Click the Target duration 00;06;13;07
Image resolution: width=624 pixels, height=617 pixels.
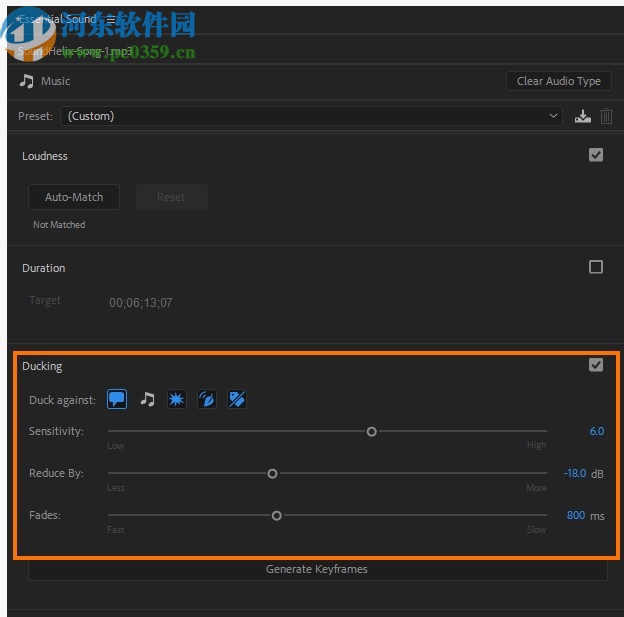[x=141, y=303]
